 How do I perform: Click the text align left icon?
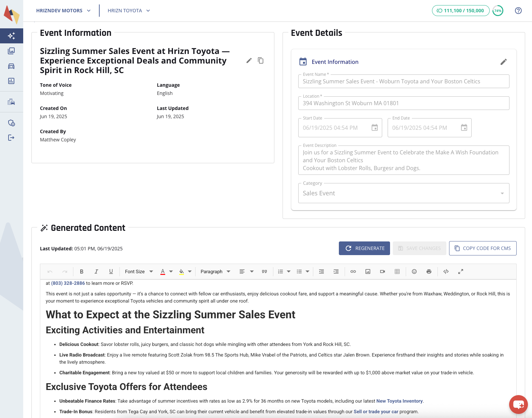coord(242,271)
